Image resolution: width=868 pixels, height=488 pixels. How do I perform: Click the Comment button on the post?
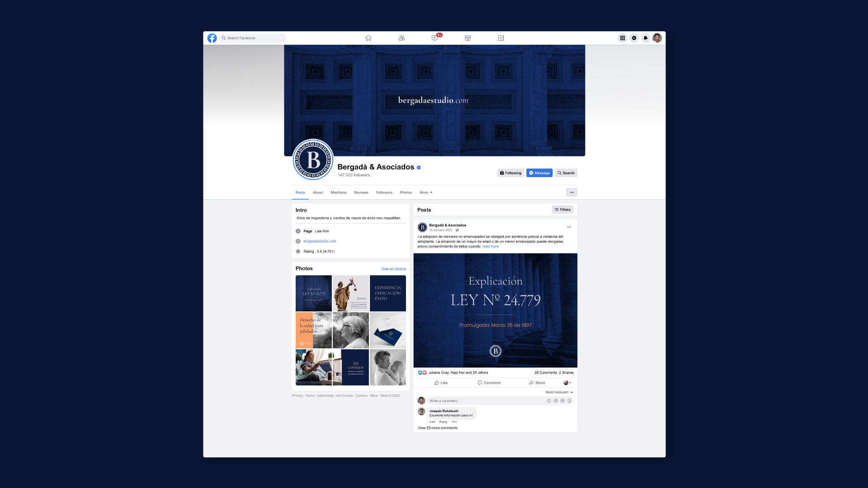click(x=489, y=383)
